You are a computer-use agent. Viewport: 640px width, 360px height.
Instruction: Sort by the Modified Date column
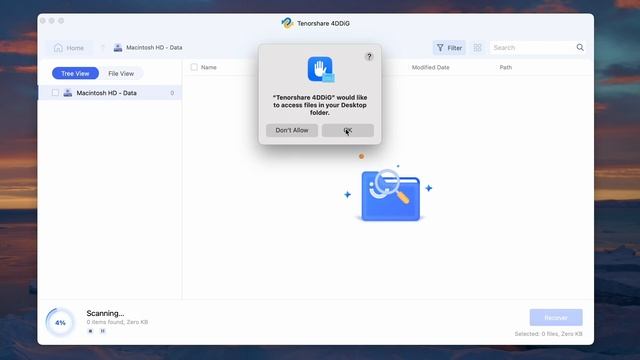pos(430,67)
